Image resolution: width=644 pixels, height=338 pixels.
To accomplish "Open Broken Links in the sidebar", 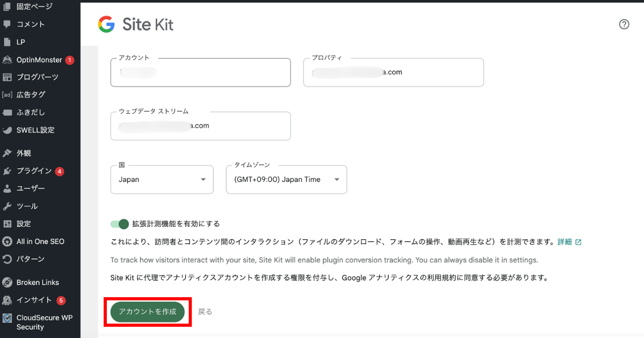I will click(38, 282).
